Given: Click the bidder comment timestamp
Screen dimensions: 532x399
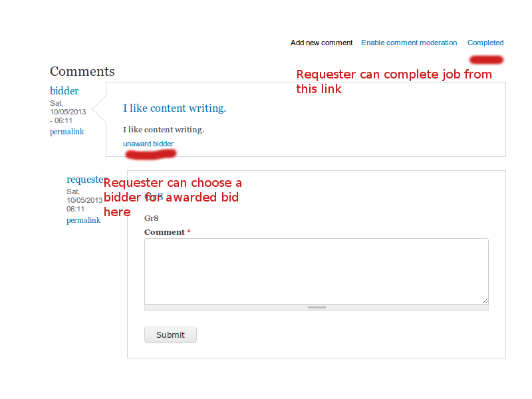Looking at the screenshot, I should (x=68, y=112).
